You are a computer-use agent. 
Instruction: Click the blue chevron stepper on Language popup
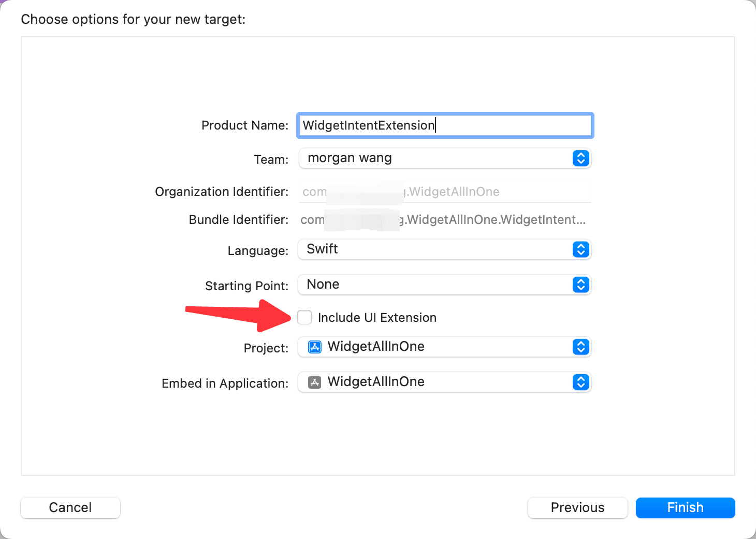tap(581, 249)
